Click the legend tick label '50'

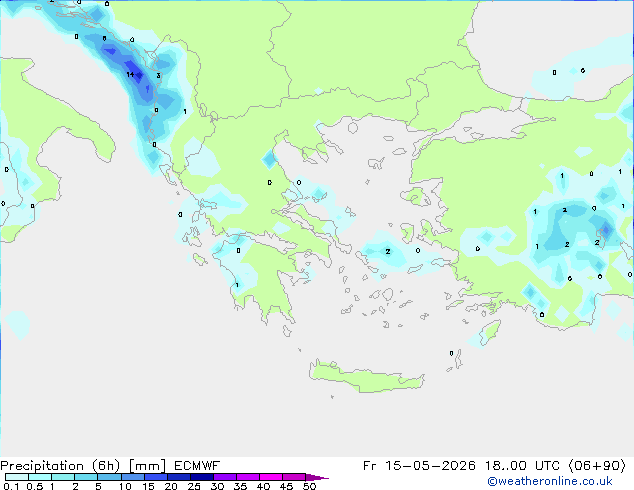click(309, 486)
